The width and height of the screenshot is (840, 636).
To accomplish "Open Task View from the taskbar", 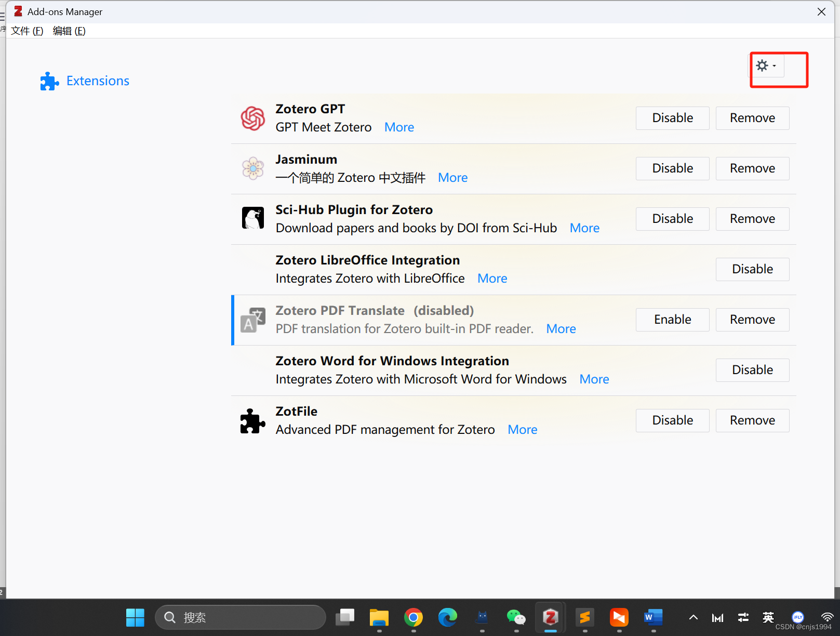I will point(345,617).
